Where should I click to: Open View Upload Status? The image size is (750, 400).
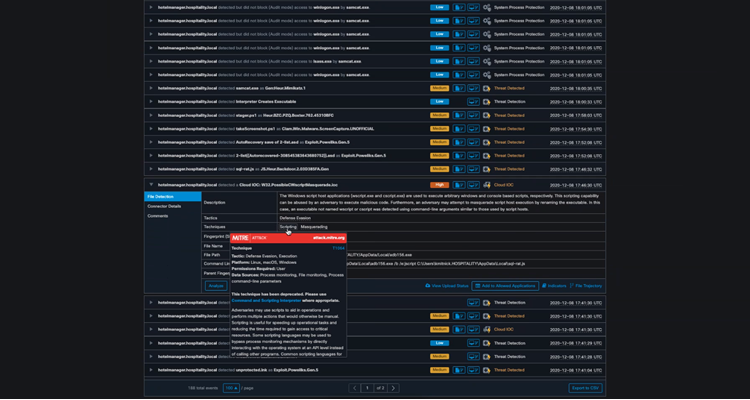coord(447,286)
